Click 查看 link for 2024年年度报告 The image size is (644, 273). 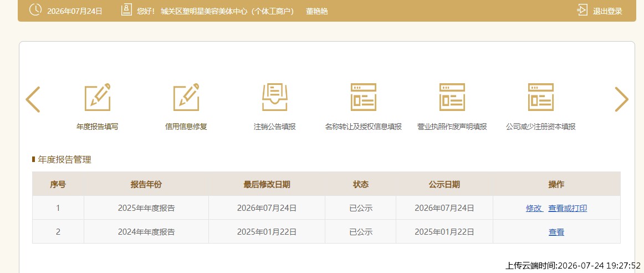[556, 232]
